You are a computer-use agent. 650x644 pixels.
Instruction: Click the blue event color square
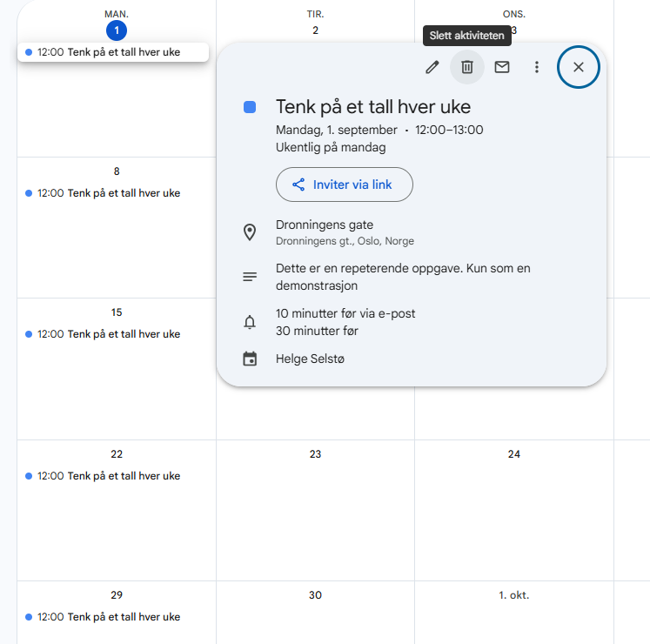[250, 107]
